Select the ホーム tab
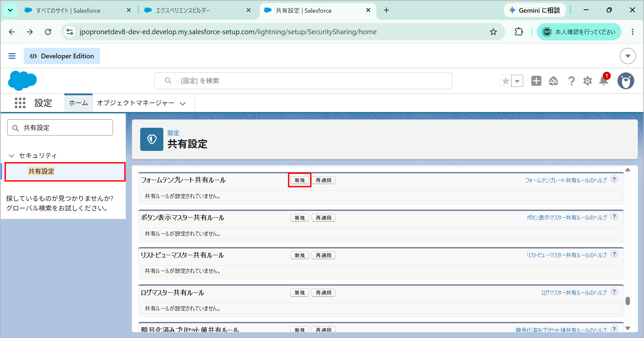This screenshot has width=644, height=338. pos(78,103)
